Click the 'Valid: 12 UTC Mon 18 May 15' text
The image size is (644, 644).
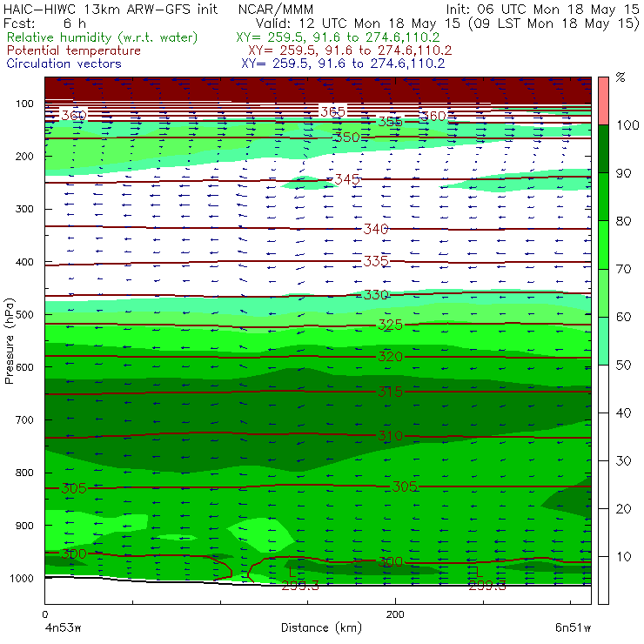358,23
